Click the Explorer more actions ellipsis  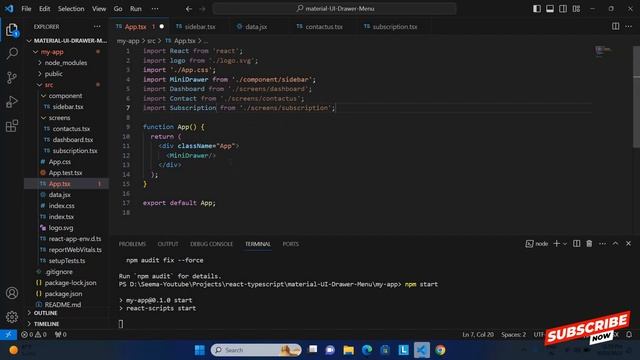click(x=97, y=27)
